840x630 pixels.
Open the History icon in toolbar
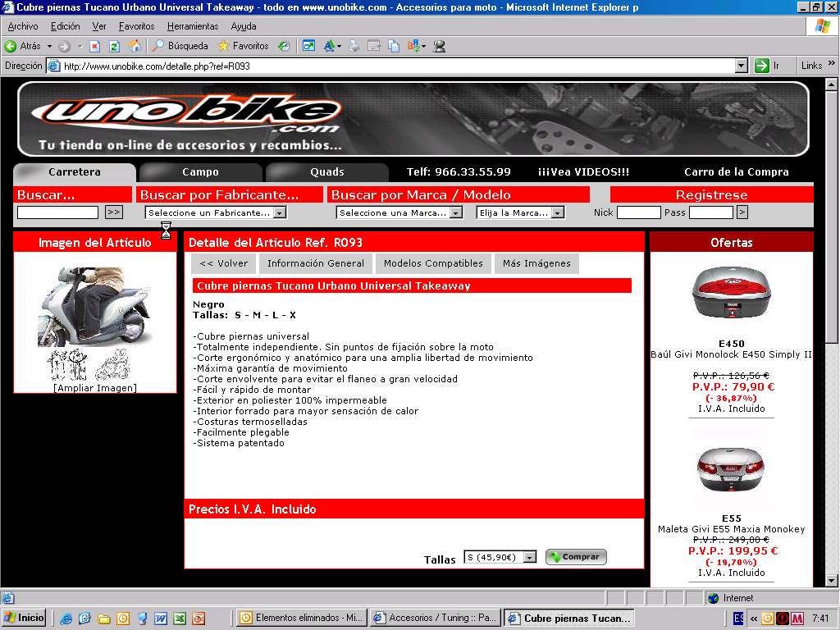tap(284, 46)
